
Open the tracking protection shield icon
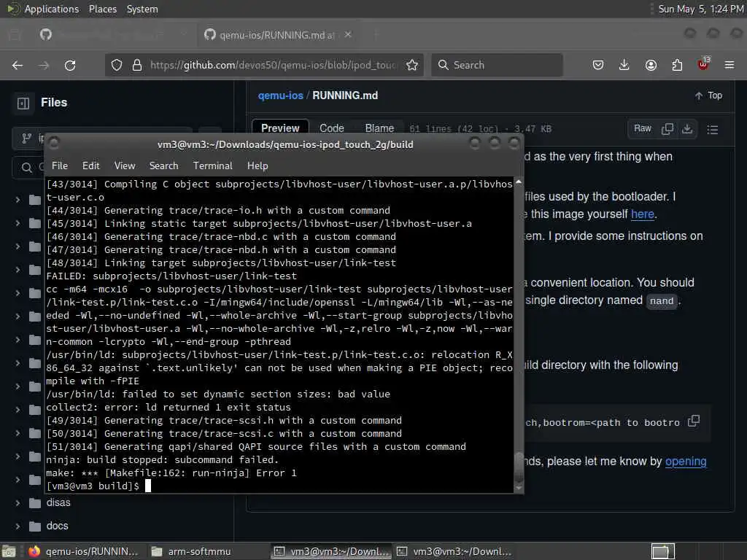point(116,65)
